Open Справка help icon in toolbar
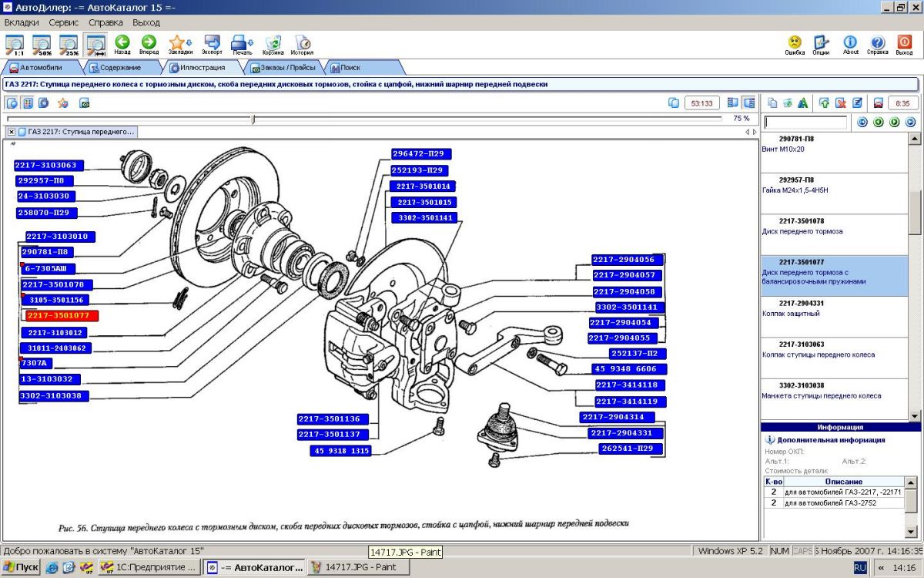Image resolution: width=924 pixels, height=578 pixels. point(877,45)
